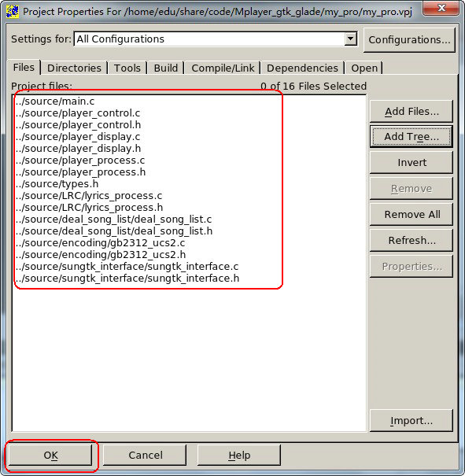Open the Open tab
Viewport: 465px width, 476px height.
pos(364,68)
